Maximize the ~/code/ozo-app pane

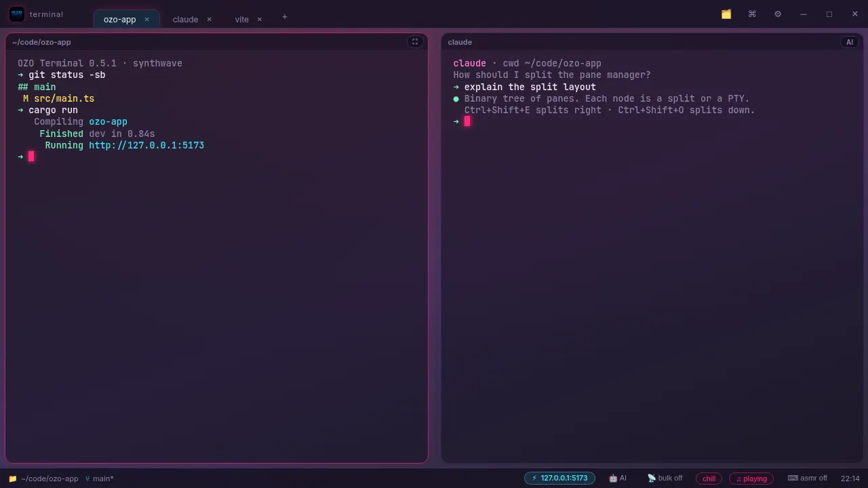(x=415, y=42)
